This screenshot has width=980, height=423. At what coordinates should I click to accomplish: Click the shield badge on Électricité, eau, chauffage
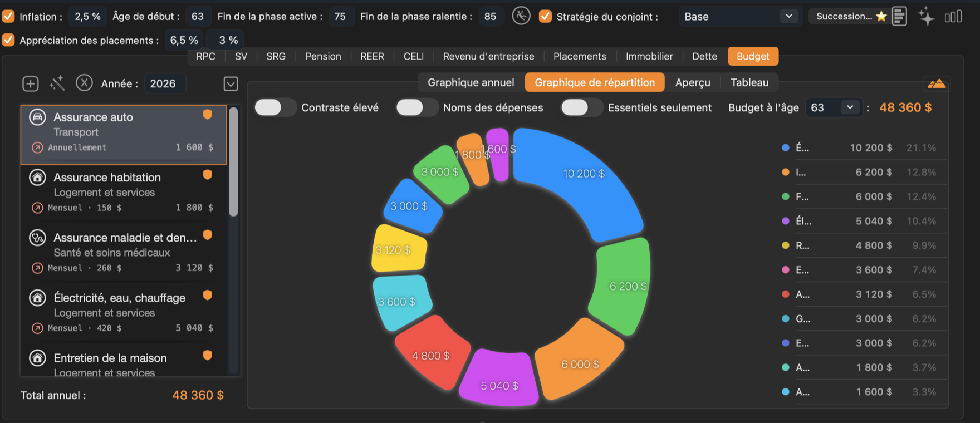tap(208, 295)
